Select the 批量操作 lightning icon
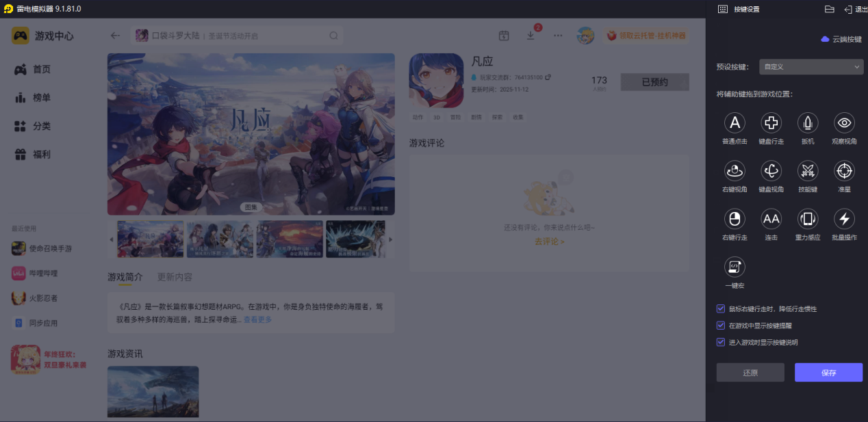Screen dimensions: 868x422 point(845,219)
